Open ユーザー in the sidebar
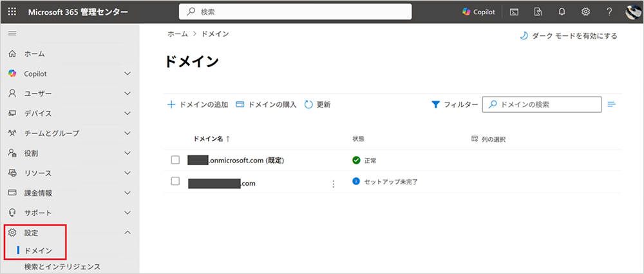The image size is (644, 274). pyautogui.click(x=38, y=93)
